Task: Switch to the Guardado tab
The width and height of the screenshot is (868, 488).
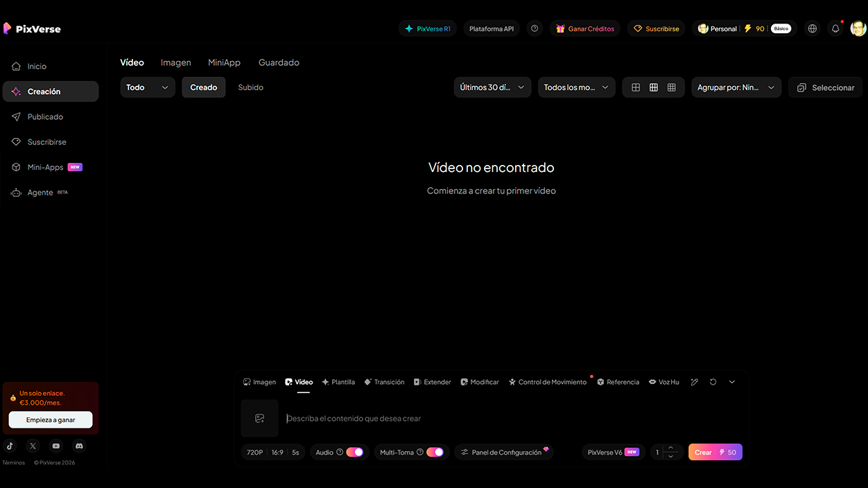Action: tap(279, 62)
